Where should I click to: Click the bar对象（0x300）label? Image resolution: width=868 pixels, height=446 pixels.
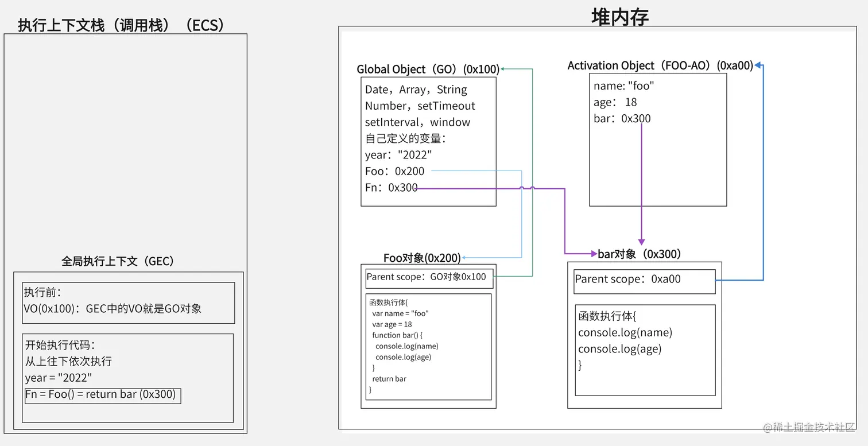coord(642,253)
